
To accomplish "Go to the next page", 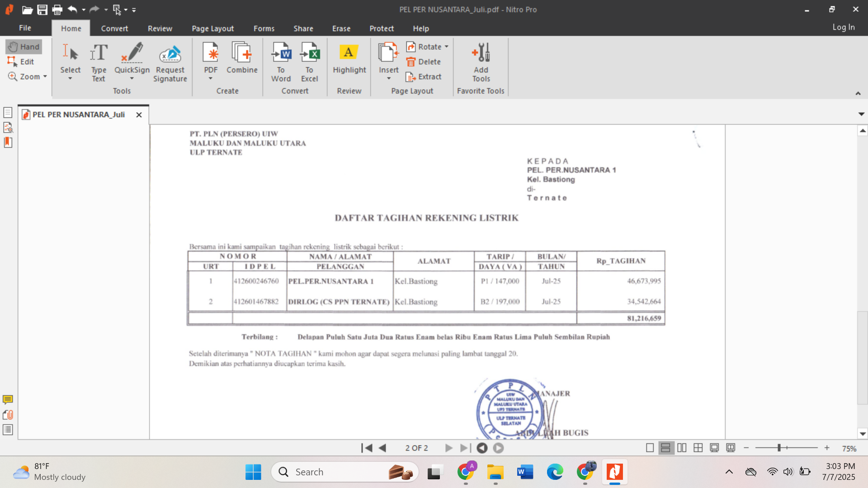I will pos(448,448).
